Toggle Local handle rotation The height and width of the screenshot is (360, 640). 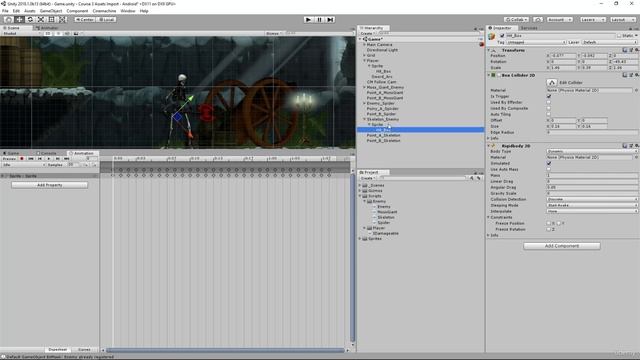(106, 19)
